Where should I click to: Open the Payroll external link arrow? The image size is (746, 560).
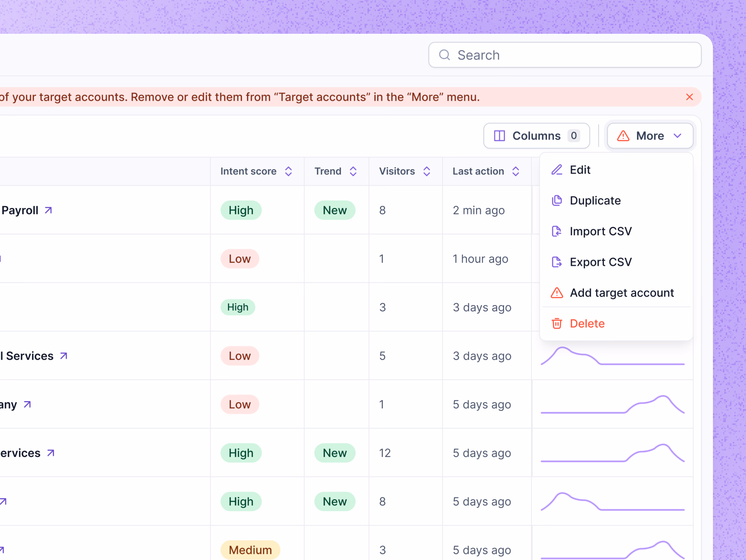48,210
